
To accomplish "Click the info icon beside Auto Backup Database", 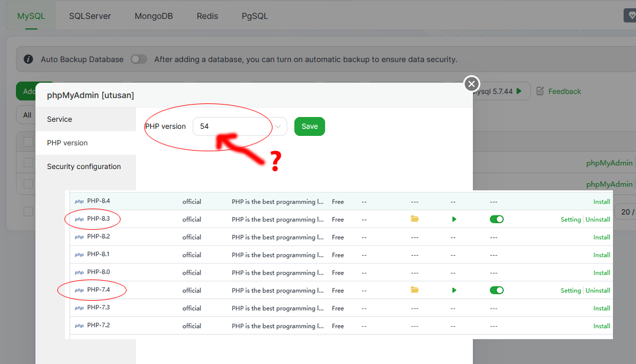I will click(x=28, y=59).
